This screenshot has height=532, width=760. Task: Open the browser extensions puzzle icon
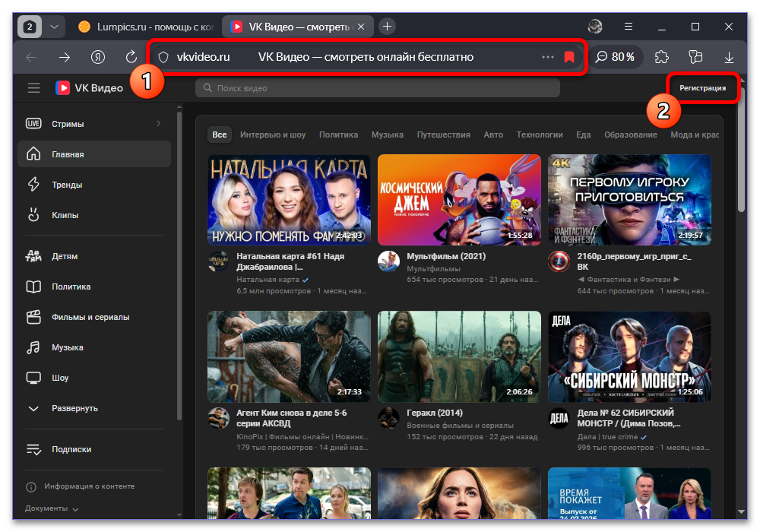click(661, 57)
